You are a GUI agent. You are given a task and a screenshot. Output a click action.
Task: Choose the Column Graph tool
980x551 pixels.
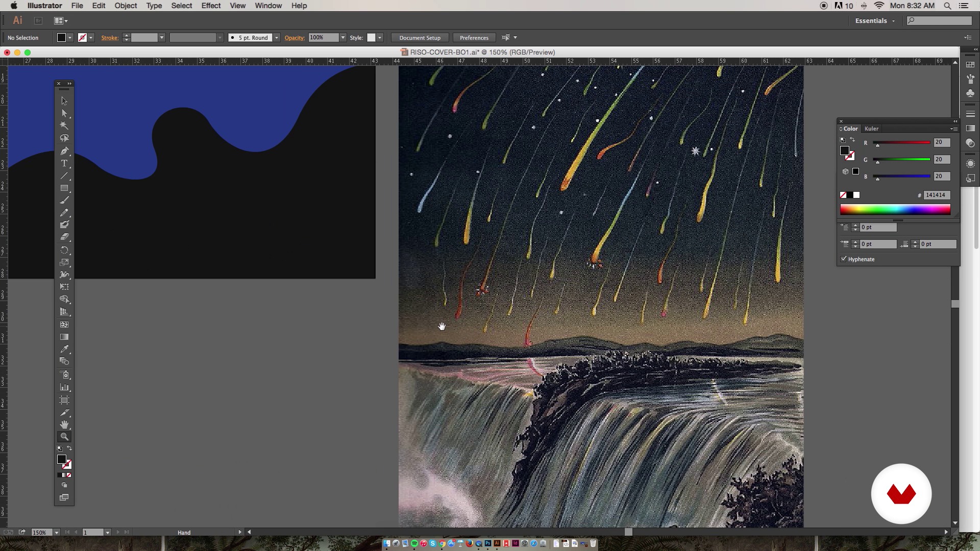tap(64, 388)
